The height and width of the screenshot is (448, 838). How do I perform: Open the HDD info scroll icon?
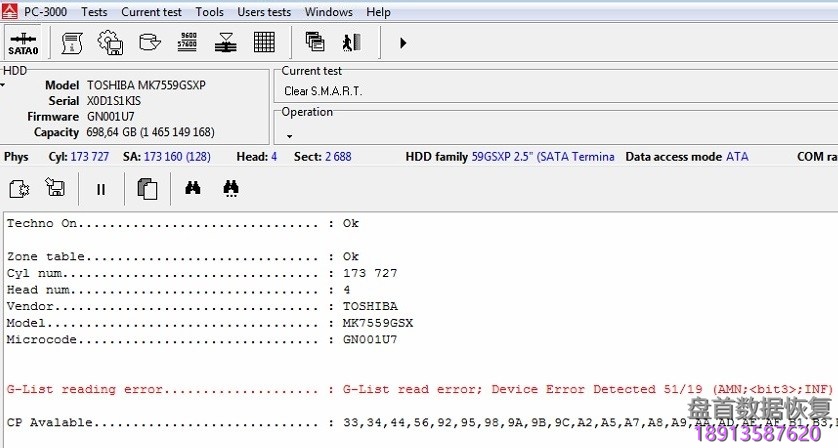(72, 42)
